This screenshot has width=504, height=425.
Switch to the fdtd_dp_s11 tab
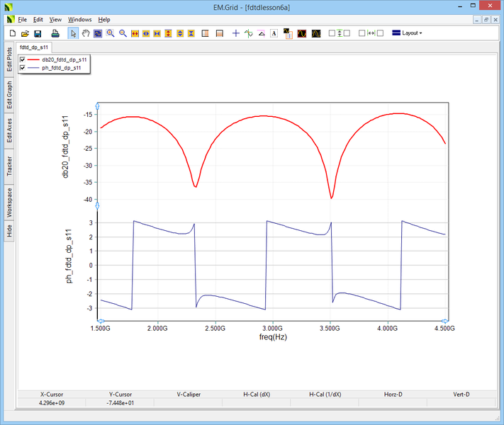(33, 47)
